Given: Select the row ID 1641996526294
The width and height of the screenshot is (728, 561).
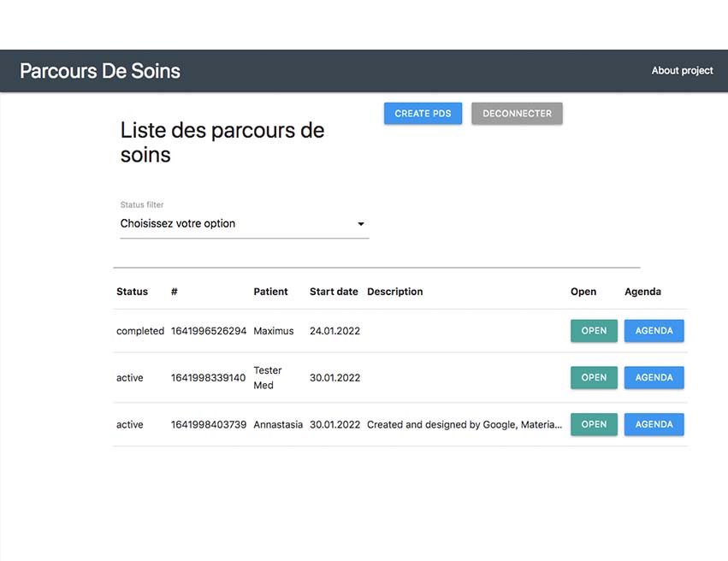Looking at the screenshot, I should click(209, 331).
